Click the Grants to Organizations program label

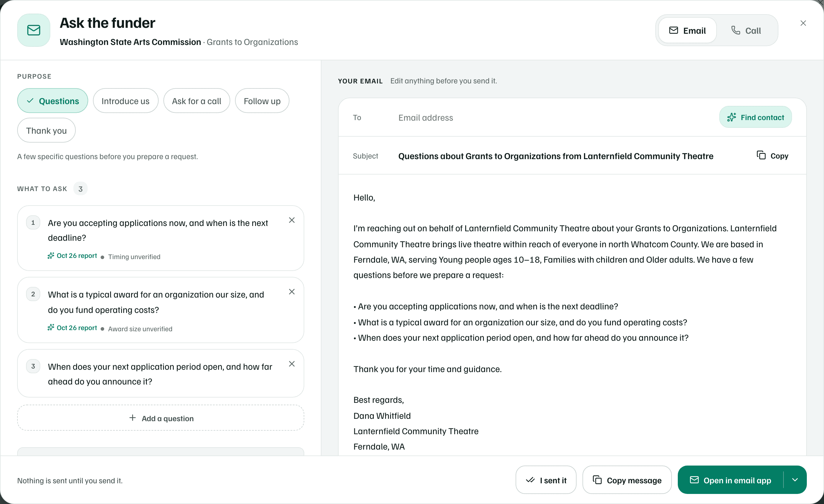pos(252,42)
